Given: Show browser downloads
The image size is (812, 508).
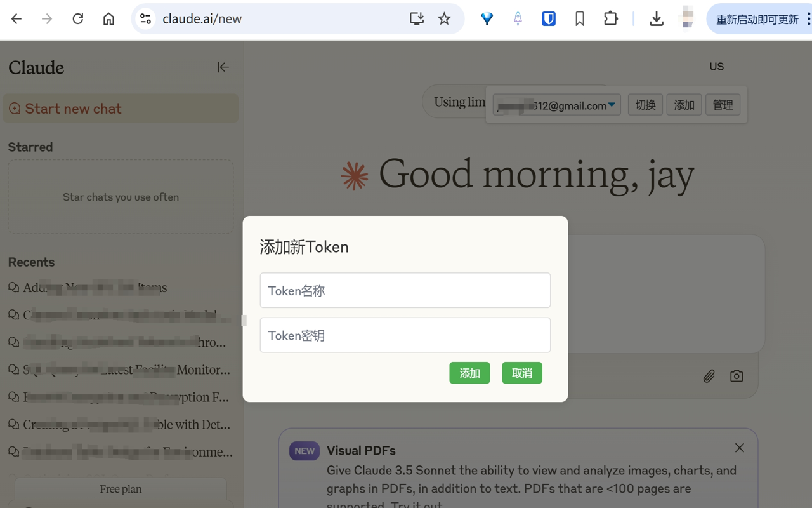Looking at the screenshot, I should (657, 19).
